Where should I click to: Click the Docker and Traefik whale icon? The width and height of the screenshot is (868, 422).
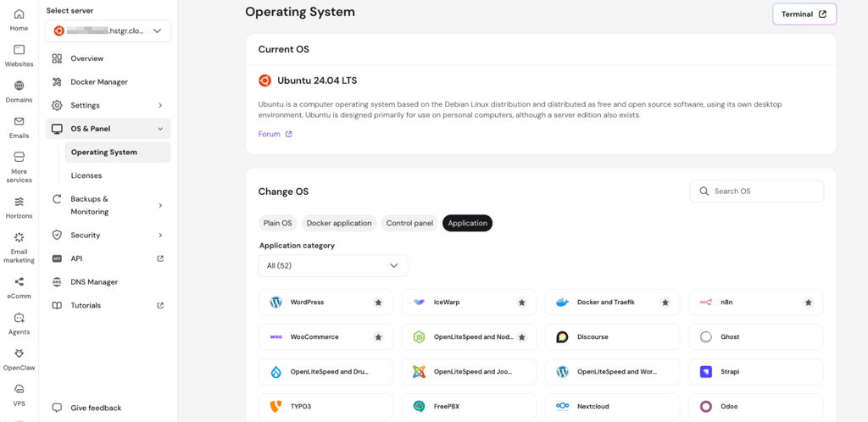pos(563,303)
